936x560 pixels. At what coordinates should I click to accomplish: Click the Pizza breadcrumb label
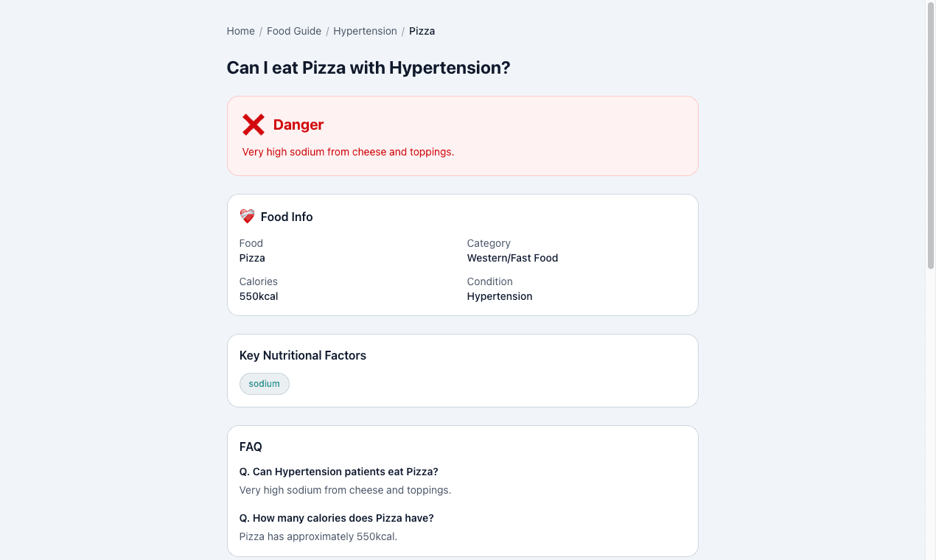(x=422, y=31)
